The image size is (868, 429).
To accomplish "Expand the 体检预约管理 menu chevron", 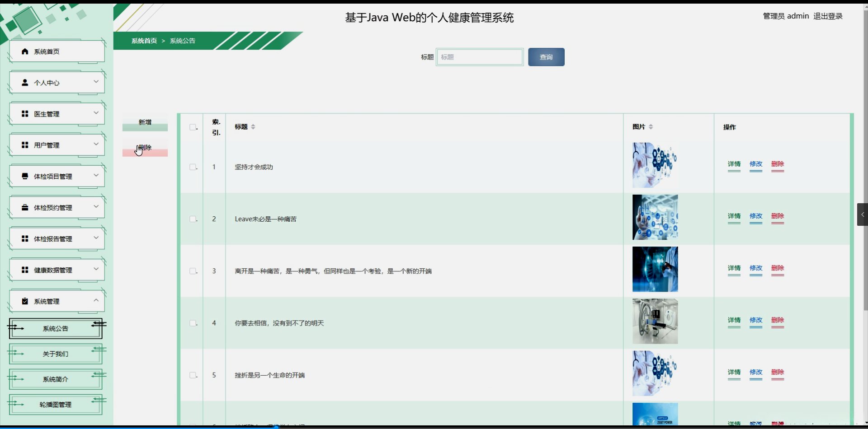I will pyautogui.click(x=96, y=206).
